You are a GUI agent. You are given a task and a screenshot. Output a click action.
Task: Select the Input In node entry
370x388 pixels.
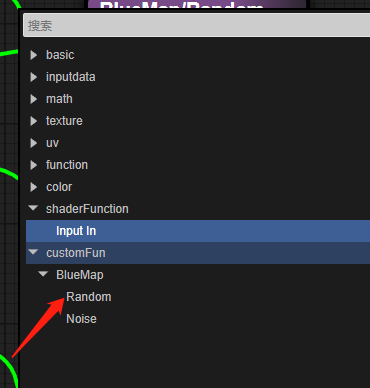(198, 231)
